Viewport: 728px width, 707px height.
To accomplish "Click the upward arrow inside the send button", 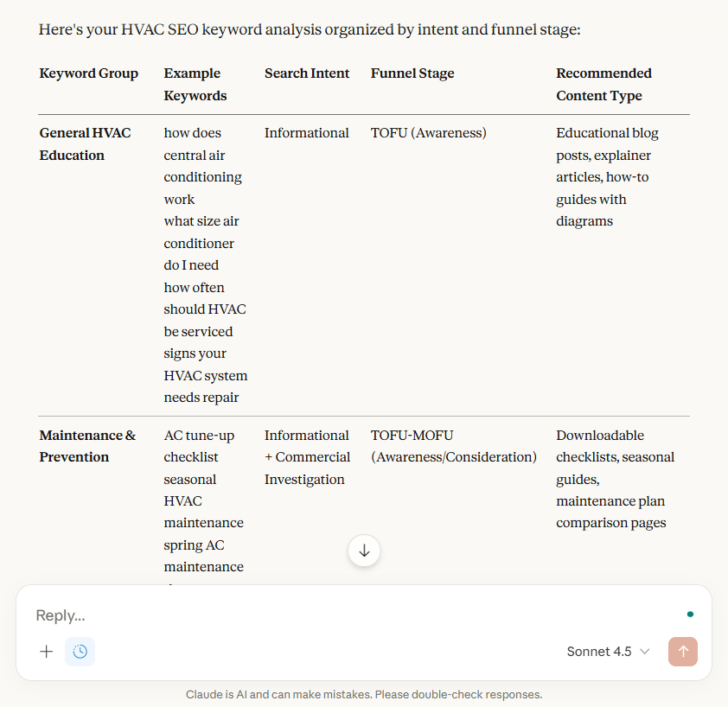I will (x=682, y=652).
